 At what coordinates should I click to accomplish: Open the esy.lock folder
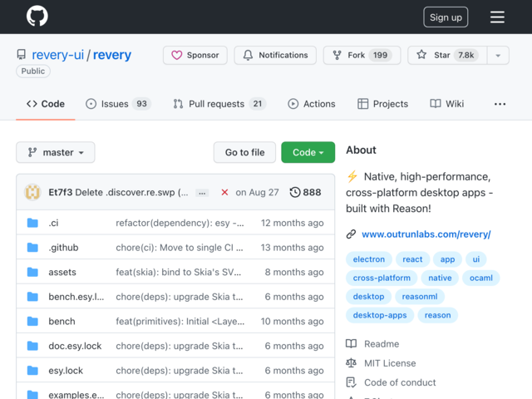66,371
